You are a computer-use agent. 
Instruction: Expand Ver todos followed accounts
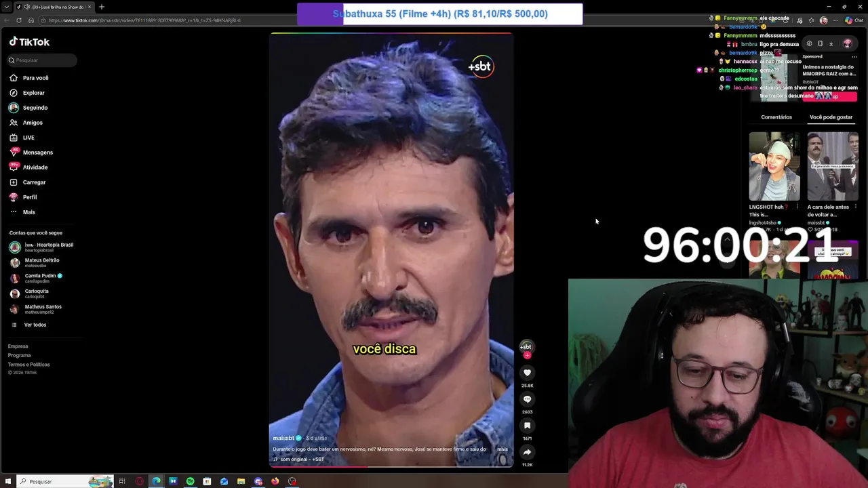28,325
